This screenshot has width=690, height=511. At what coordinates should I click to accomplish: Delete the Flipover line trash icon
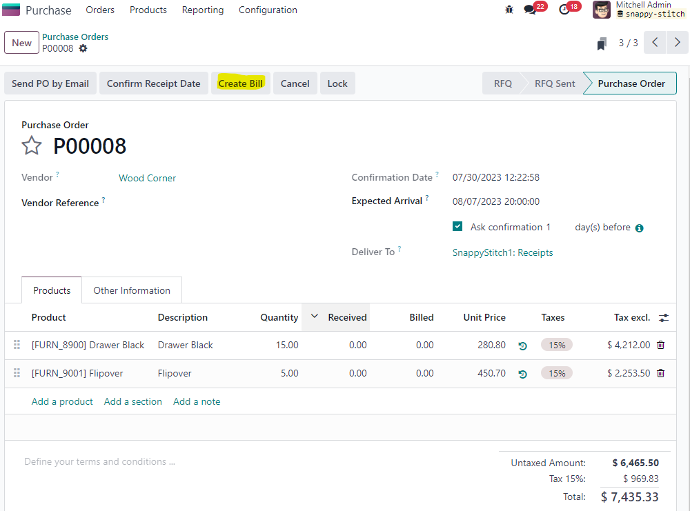click(661, 373)
